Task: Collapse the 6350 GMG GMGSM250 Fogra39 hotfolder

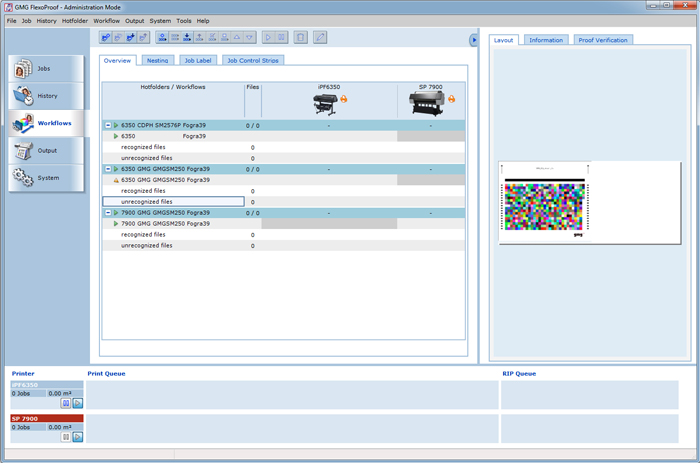Action: point(108,169)
